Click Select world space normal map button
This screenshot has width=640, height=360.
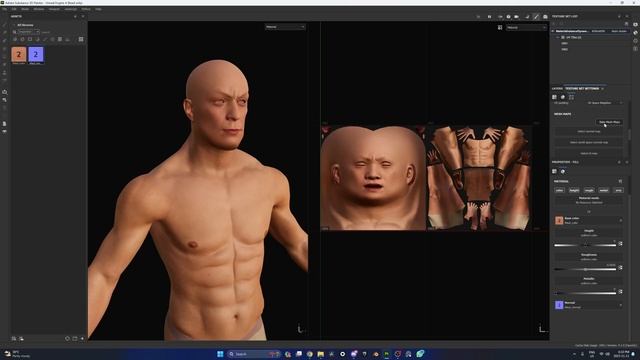pos(589,142)
